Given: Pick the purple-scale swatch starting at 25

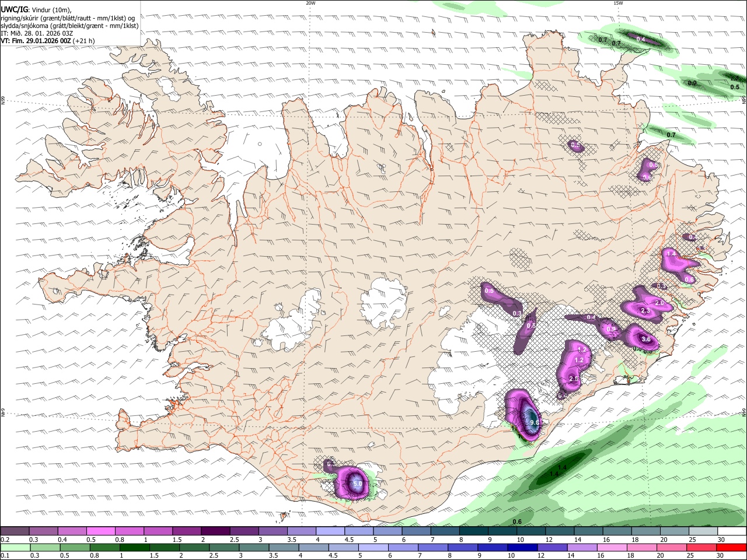Looking at the screenshot, I should coord(703,531).
